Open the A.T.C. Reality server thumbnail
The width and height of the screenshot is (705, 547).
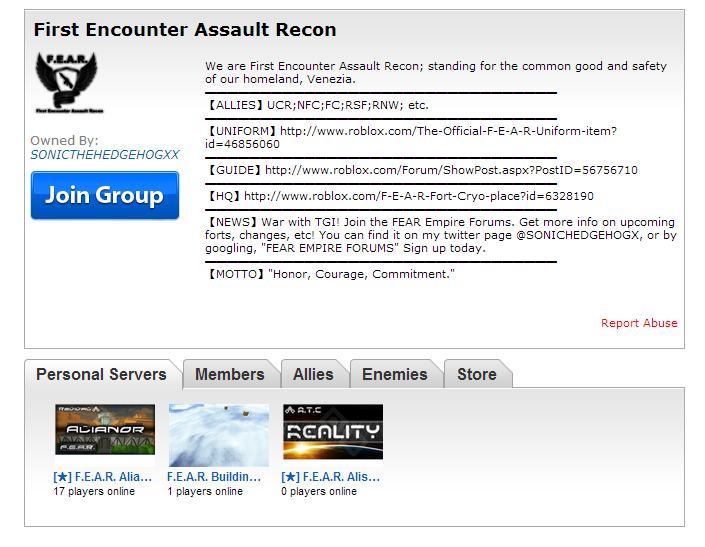tap(332, 431)
